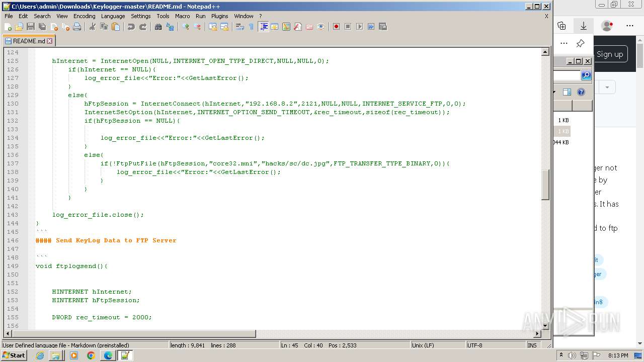Open a file using the toolbar Open icon
The height and width of the screenshot is (362, 644).
19,27
